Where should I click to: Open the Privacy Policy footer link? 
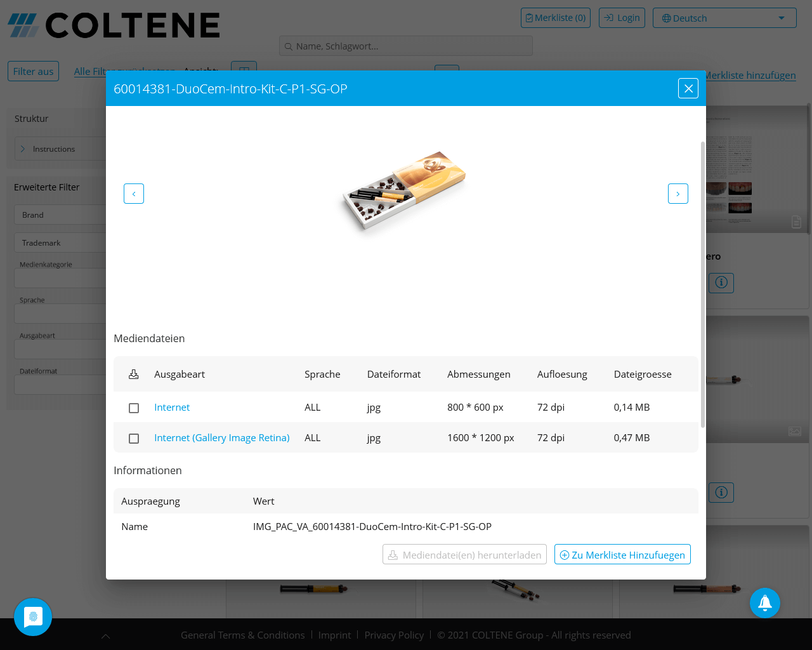394,635
